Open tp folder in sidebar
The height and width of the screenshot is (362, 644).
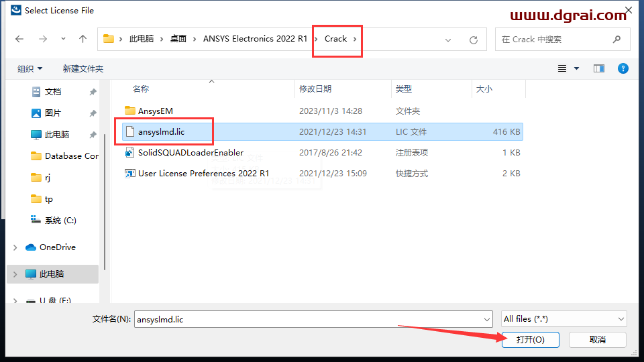[42, 199]
